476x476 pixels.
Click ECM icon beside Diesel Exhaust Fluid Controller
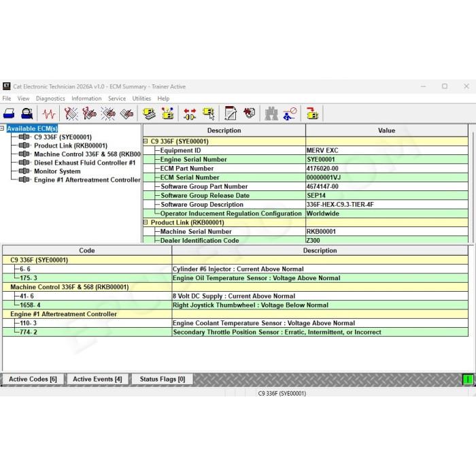pos(24,163)
